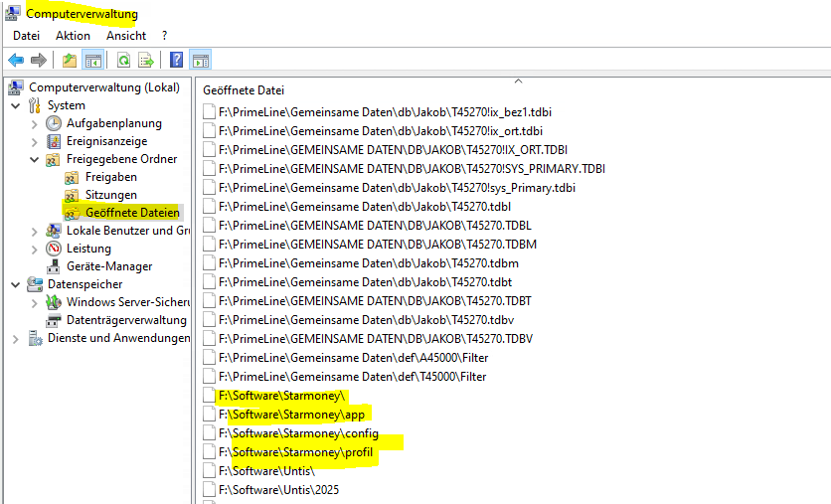Viewport: 831px width, 504px height.
Task: Click the Leistung performance icon
Action: (x=54, y=249)
